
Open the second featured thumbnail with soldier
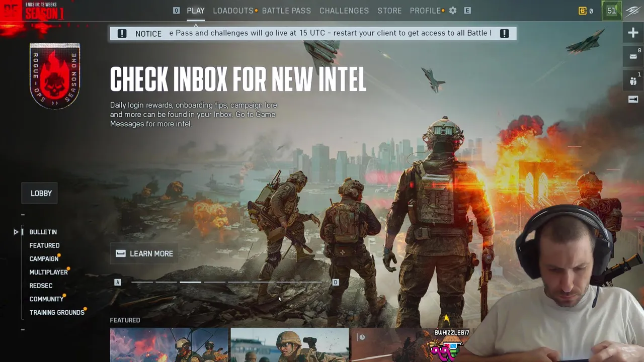(x=290, y=345)
